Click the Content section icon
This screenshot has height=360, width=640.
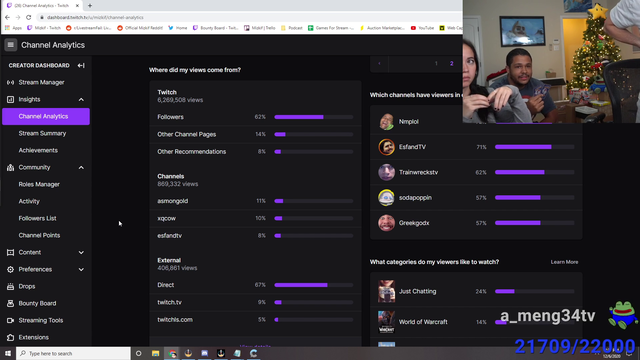(x=10, y=252)
